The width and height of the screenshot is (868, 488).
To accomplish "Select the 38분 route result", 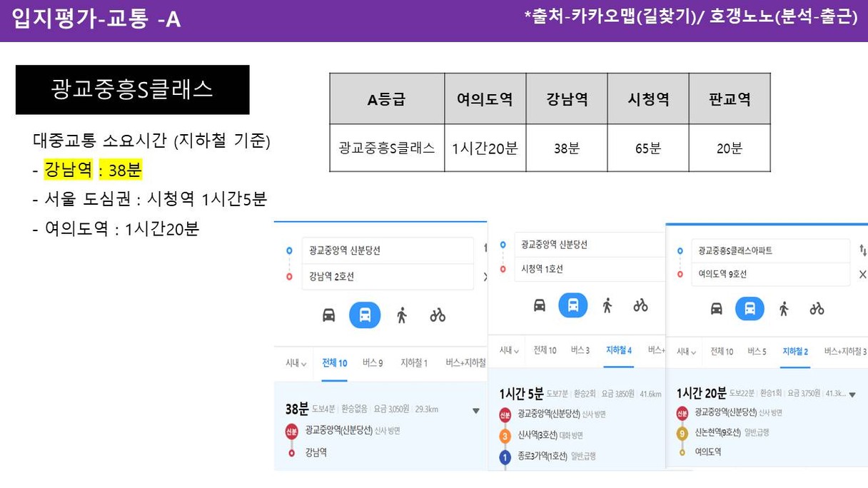I will [380, 426].
